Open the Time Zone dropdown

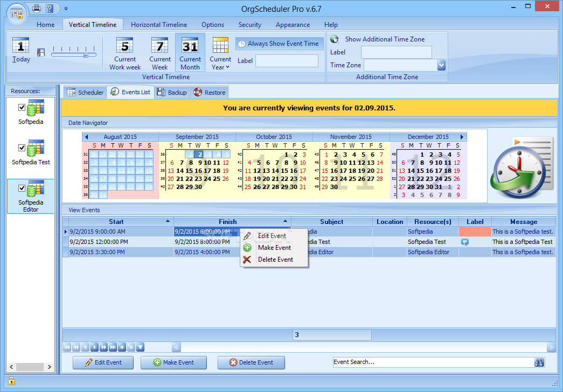(x=441, y=65)
